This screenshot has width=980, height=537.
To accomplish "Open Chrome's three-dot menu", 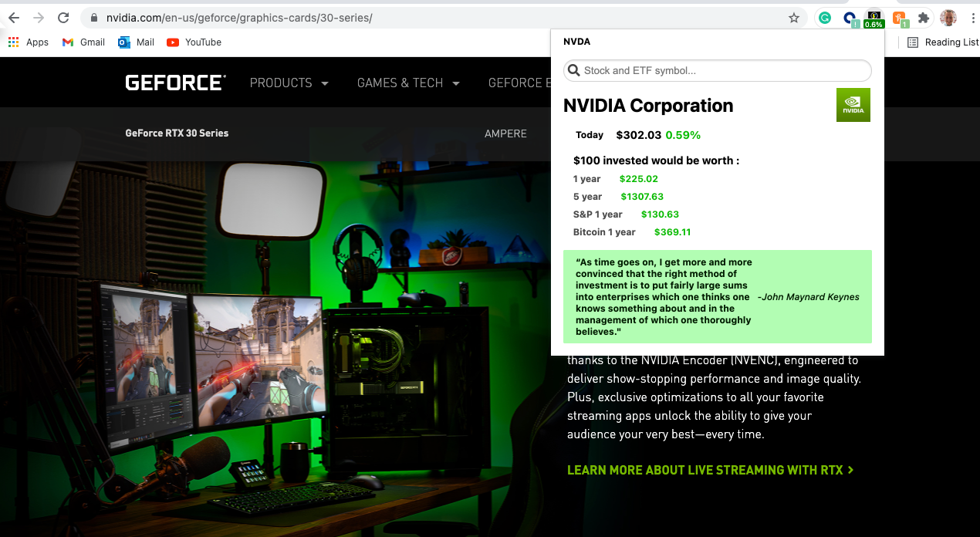I will point(972,18).
